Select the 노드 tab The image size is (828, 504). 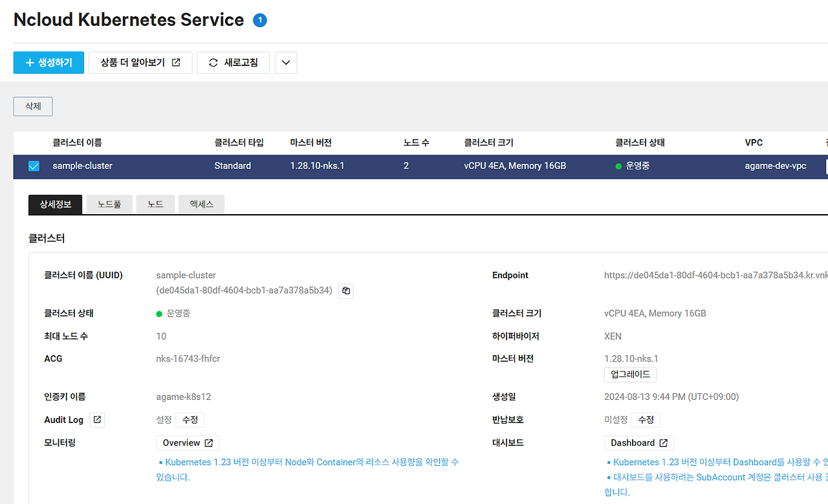pos(155,204)
